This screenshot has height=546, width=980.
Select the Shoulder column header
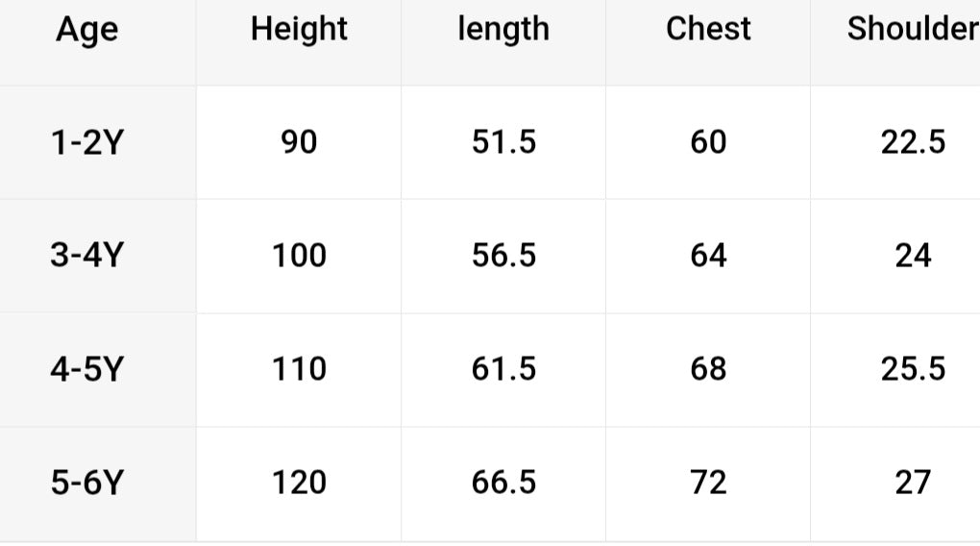[912, 30]
